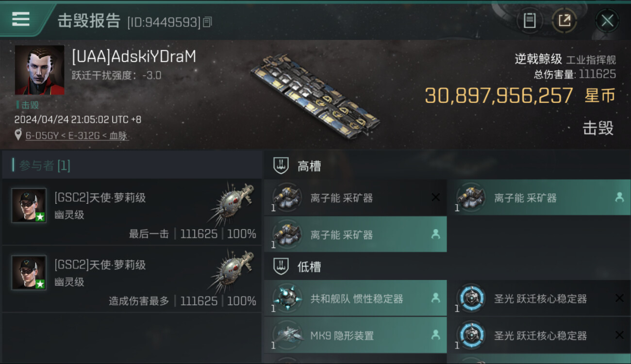View AdskiYDraM pilot portrait
631x364 pixels.
tap(39, 70)
